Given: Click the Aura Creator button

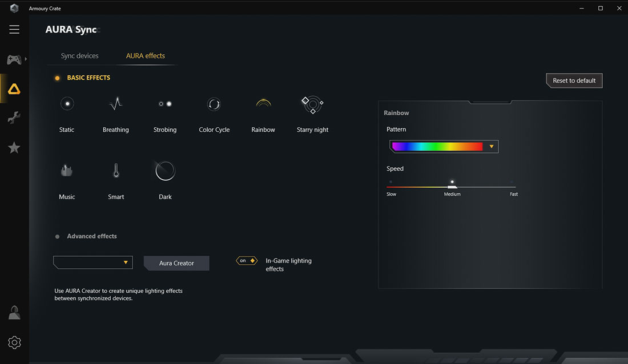Looking at the screenshot, I should [x=176, y=263].
